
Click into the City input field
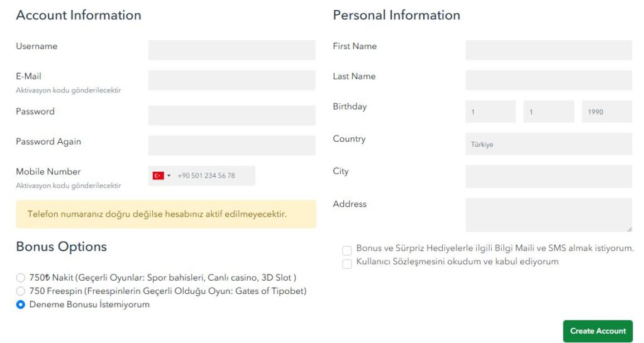point(548,177)
